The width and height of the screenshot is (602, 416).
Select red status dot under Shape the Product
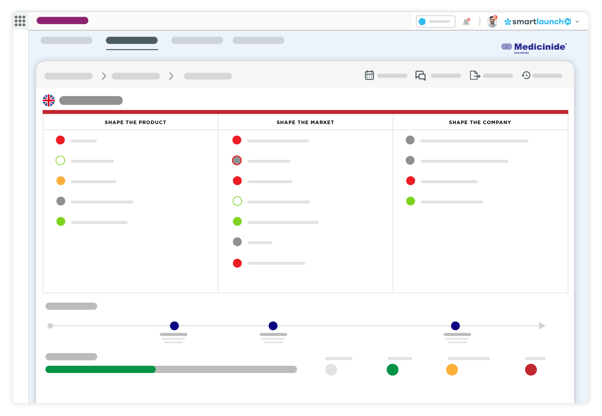click(60, 140)
